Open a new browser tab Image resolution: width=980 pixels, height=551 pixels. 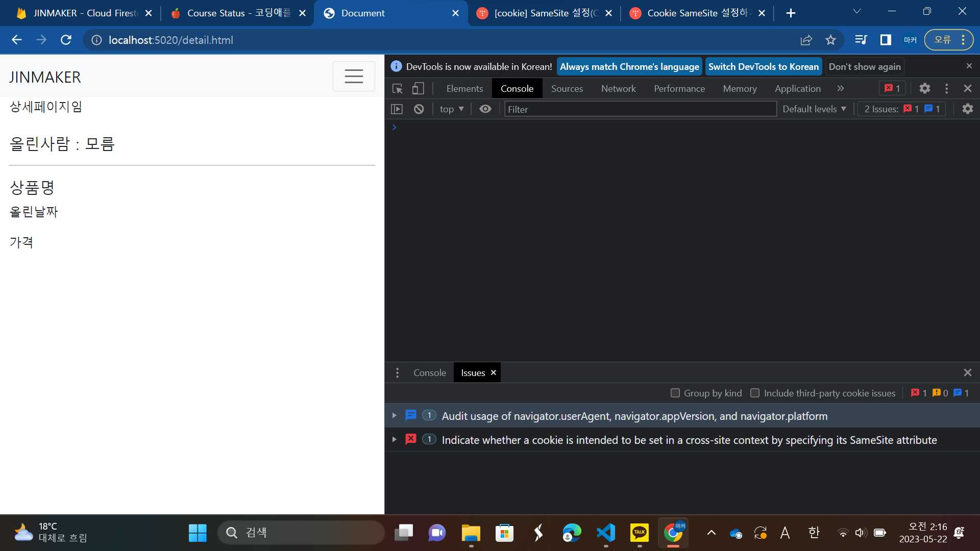click(x=791, y=13)
